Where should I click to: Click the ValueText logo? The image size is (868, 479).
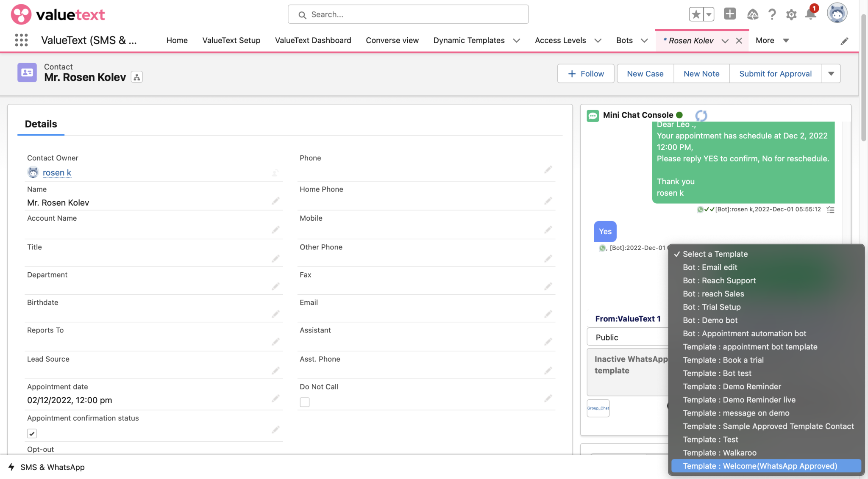click(x=58, y=15)
